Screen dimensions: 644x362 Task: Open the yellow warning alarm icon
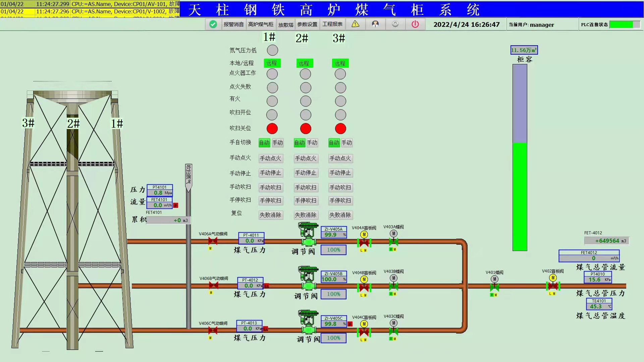point(355,24)
